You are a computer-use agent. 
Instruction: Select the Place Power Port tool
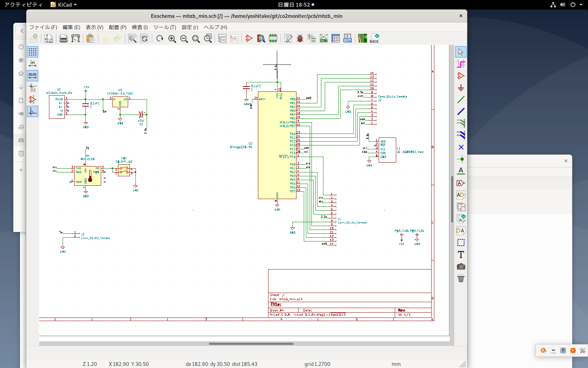[461, 88]
